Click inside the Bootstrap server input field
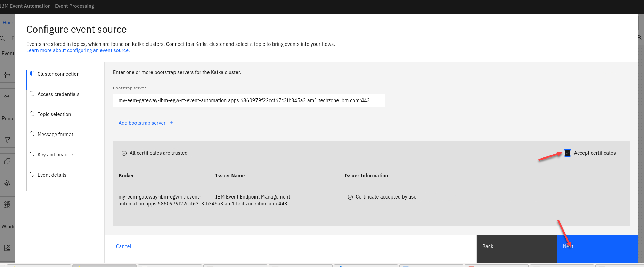Screen dimensions: 644x267 pos(249,100)
